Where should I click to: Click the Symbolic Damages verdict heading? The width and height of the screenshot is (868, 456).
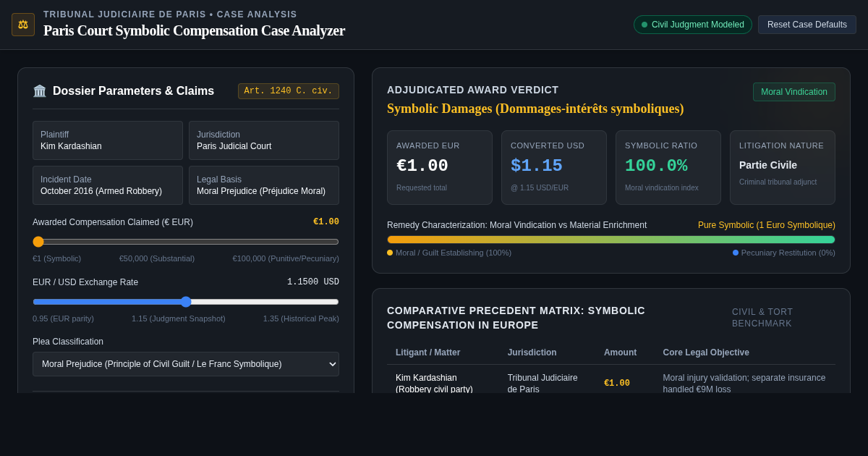coord(535,109)
